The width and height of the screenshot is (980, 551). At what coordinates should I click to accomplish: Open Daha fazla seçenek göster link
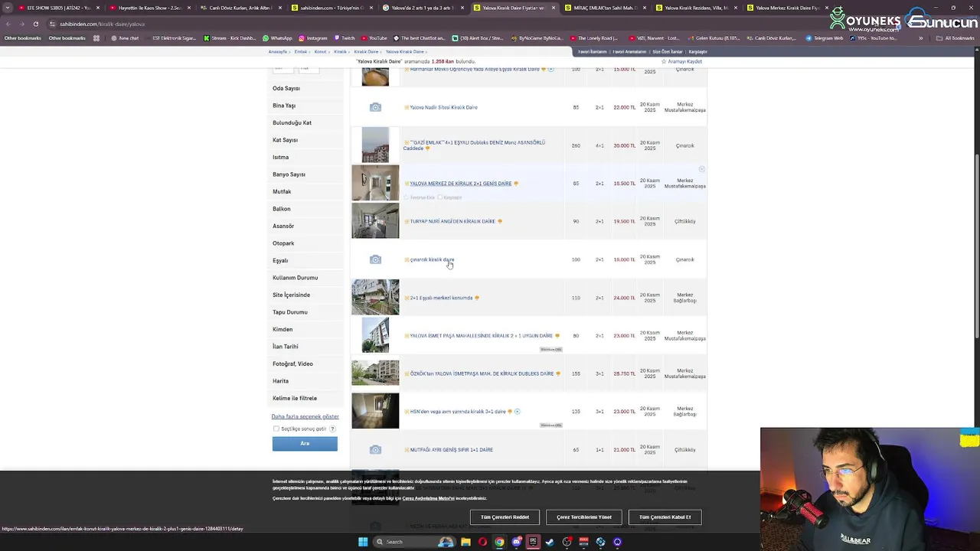click(305, 416)
